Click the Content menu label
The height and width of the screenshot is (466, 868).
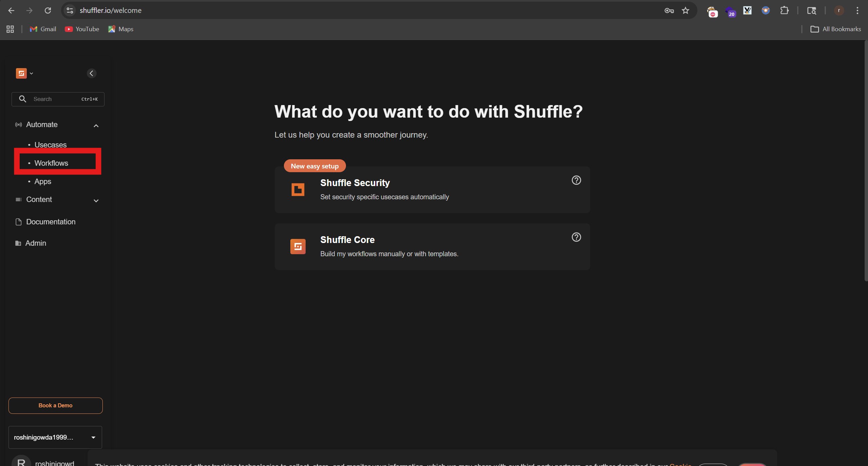click(39, 199)
